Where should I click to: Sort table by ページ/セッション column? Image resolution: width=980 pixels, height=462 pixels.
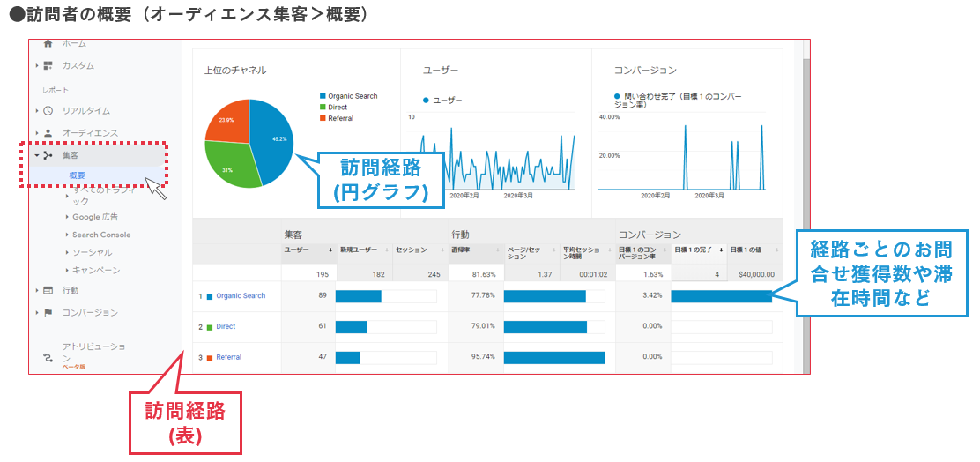(x=532, y=252)
